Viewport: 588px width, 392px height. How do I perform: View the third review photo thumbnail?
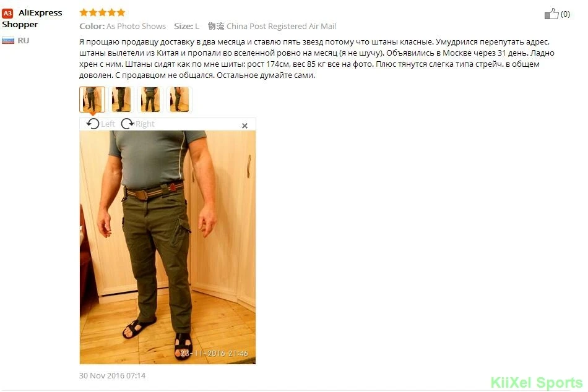[150, 100]
